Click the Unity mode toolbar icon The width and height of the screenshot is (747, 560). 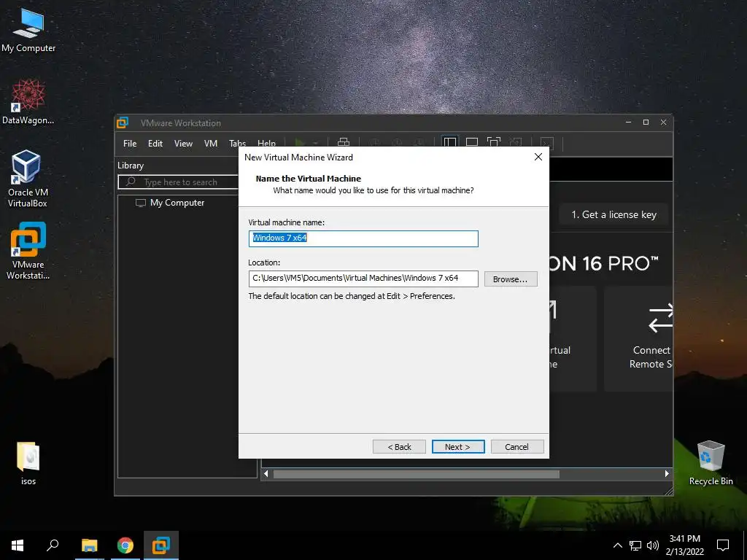(516, 142)
